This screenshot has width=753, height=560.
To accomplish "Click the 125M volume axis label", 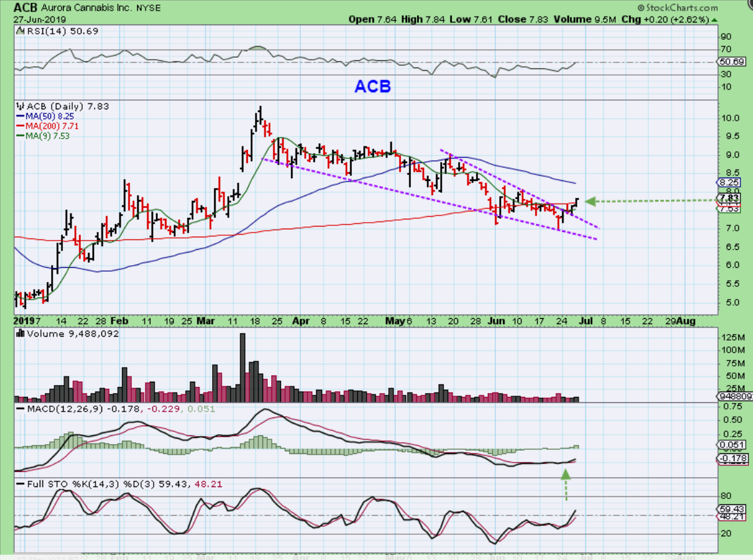I will click(x=733, y=337).
